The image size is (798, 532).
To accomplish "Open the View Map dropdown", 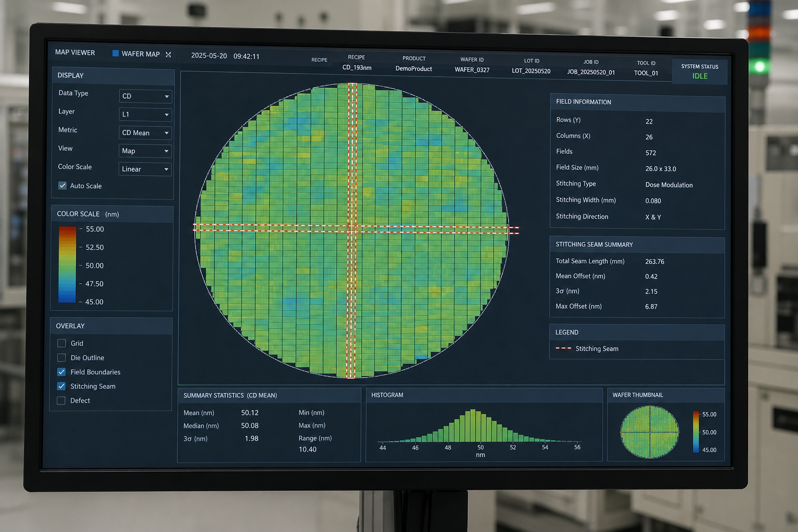I will [x=145, y=151].
